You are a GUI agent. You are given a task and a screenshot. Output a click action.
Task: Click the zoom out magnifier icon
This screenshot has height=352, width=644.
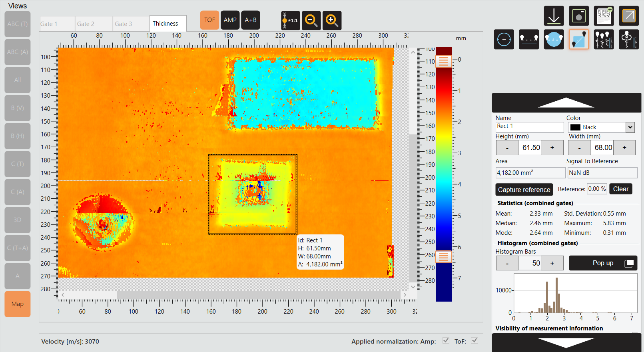pyautogui.click(x=311, y=20)
